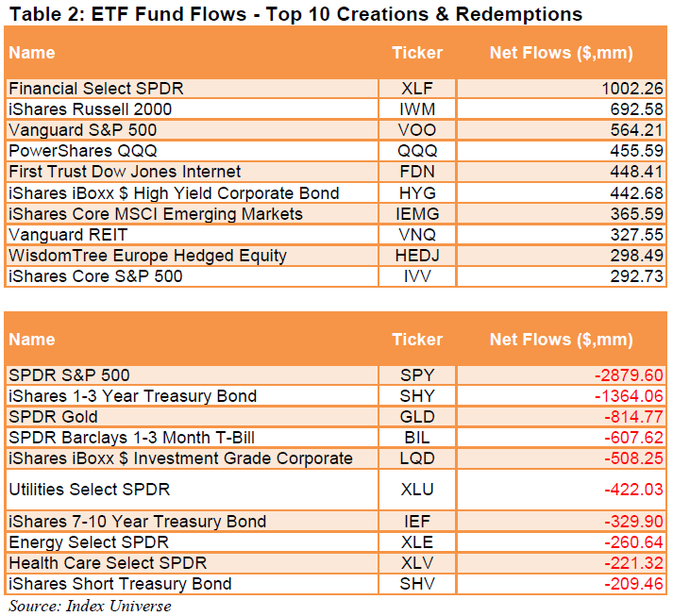Click the 292.73 net flows value

(632, 276)
